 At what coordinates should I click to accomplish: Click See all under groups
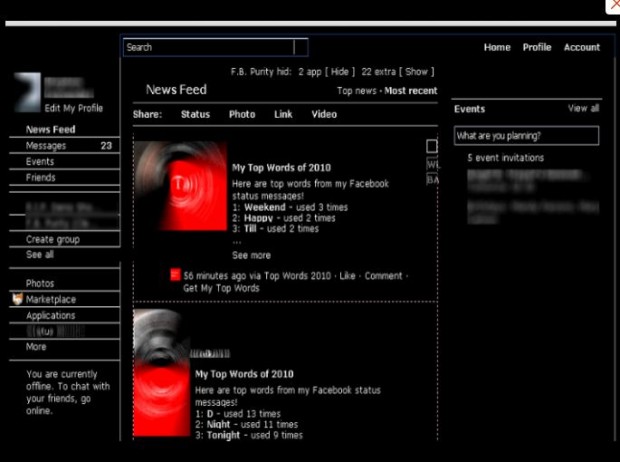(40, 255)
